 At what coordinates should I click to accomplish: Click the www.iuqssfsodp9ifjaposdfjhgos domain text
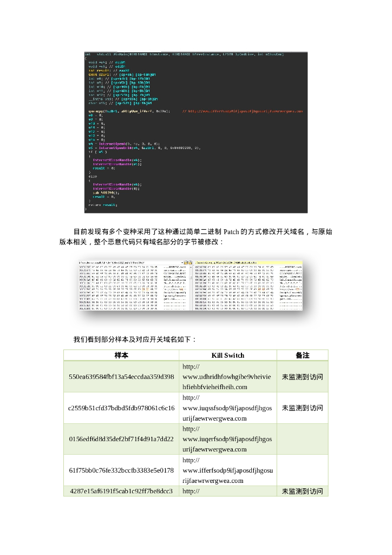pos(227,408)
